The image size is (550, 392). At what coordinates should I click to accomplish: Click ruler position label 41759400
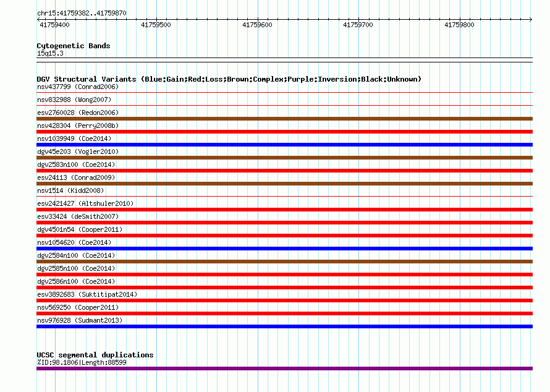point(55,25)
